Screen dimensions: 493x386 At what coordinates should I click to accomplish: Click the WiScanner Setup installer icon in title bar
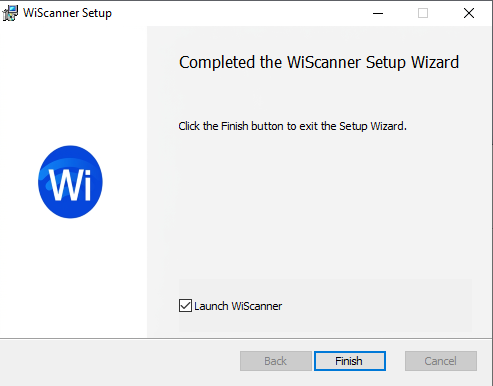[x=10, y=13]
